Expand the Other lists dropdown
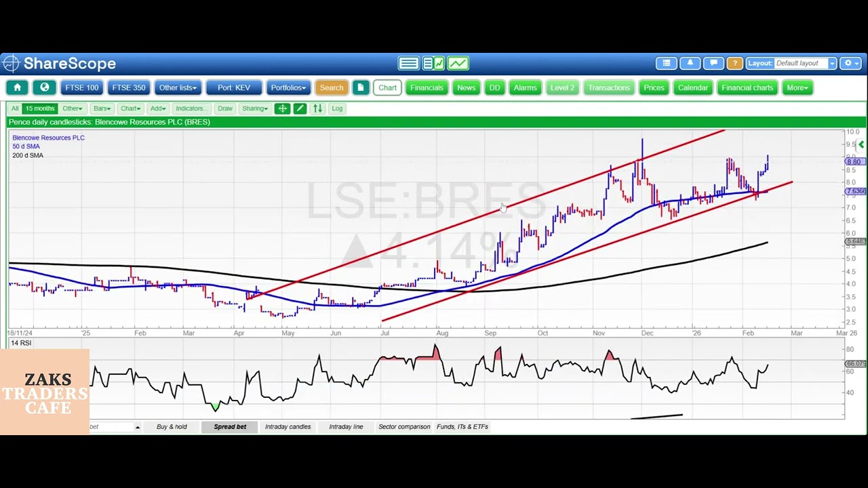868x488 pixels. pos(178,87)
